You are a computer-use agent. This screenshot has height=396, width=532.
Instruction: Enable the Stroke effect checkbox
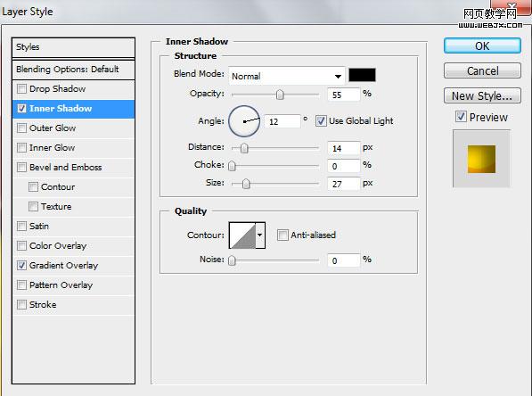[x=21, y=305]
